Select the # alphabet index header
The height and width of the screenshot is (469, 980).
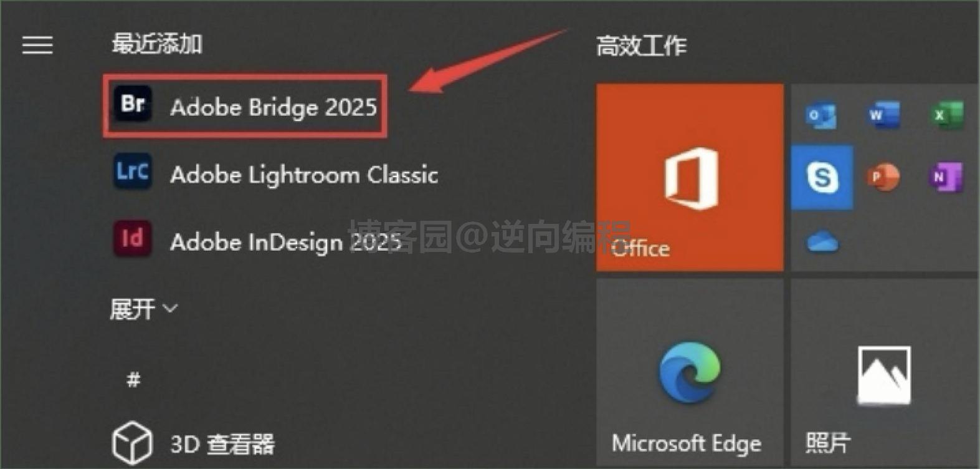[x=133, y=379]
